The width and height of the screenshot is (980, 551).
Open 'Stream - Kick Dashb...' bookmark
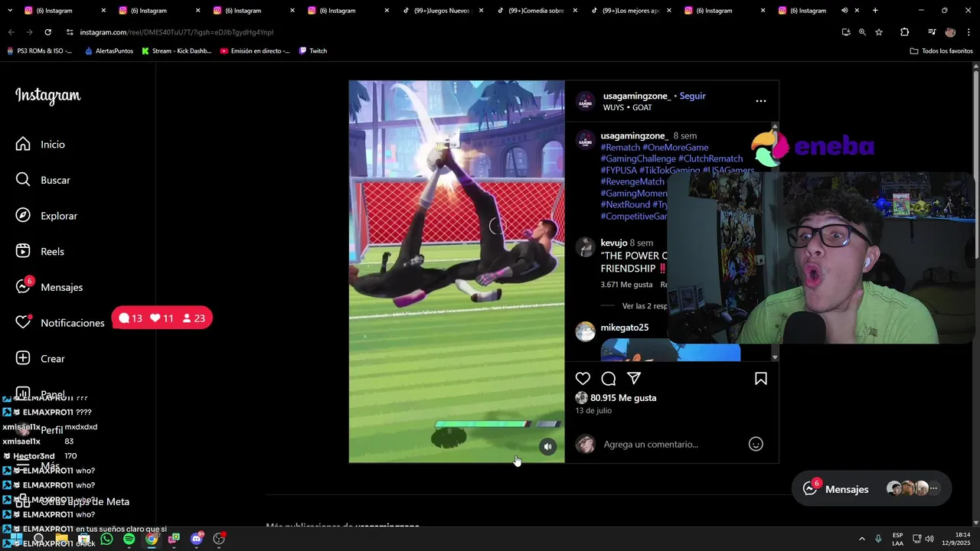pyautogui.click(x=176, y=51)
